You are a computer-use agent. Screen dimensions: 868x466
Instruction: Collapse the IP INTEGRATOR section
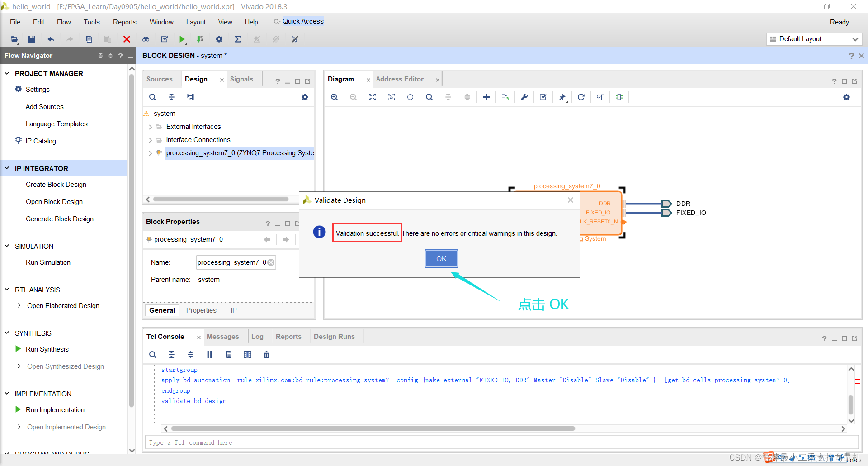[7, 168]
